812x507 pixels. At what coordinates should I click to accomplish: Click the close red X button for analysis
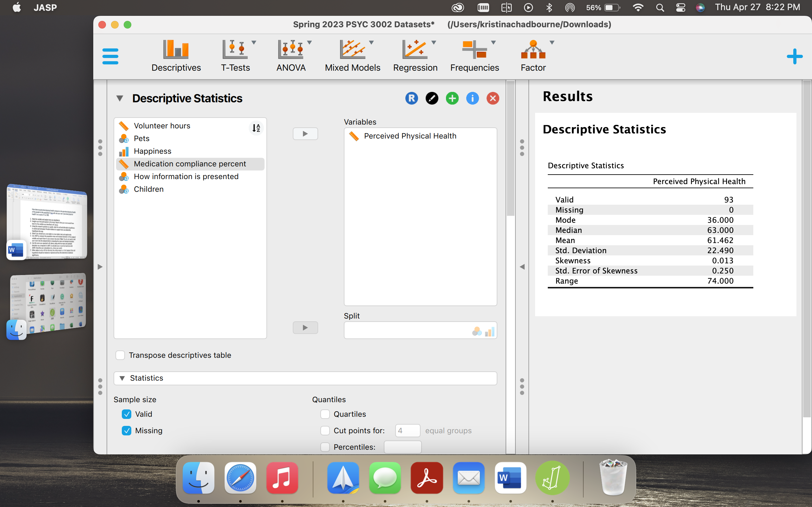(x=493, y=98)
